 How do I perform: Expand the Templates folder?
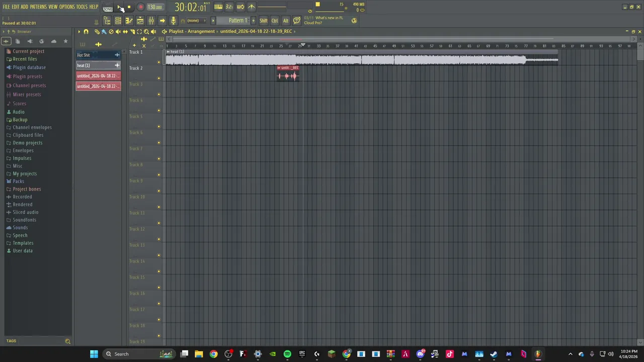23,243
